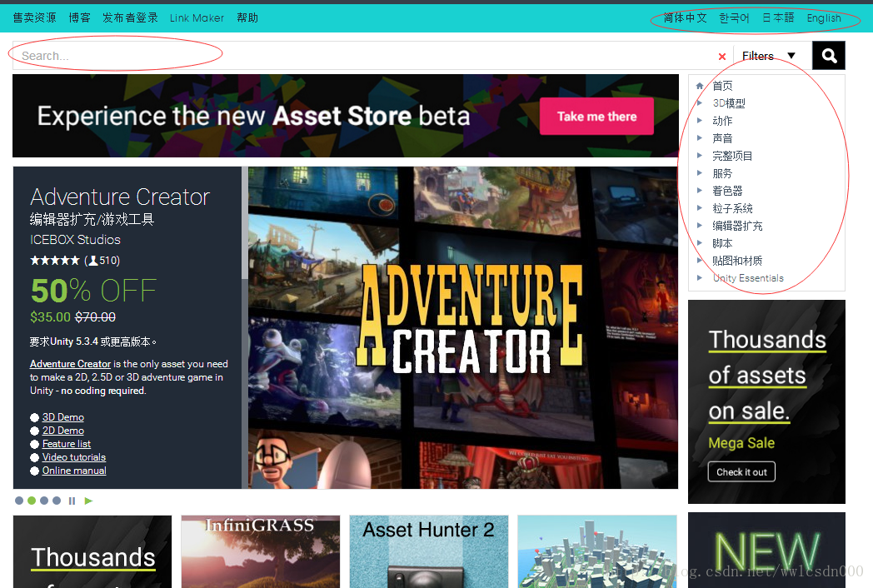Open 发布者登录 in top menu

tap(130, 17)
